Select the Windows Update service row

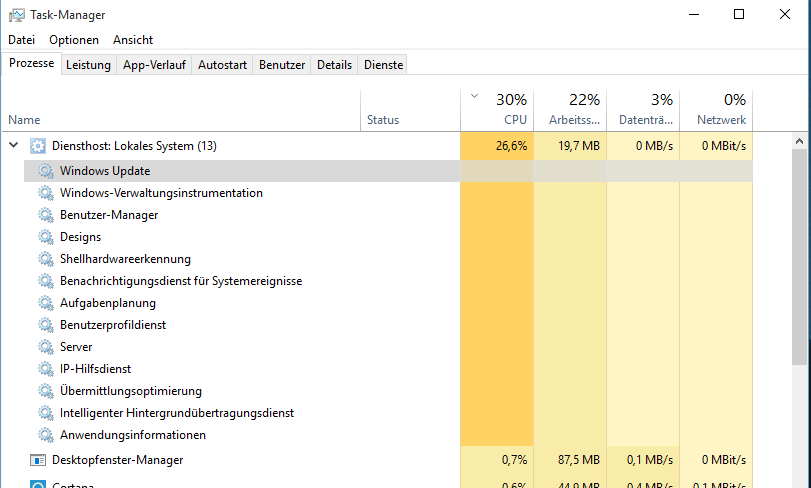(x=388, y=171)
